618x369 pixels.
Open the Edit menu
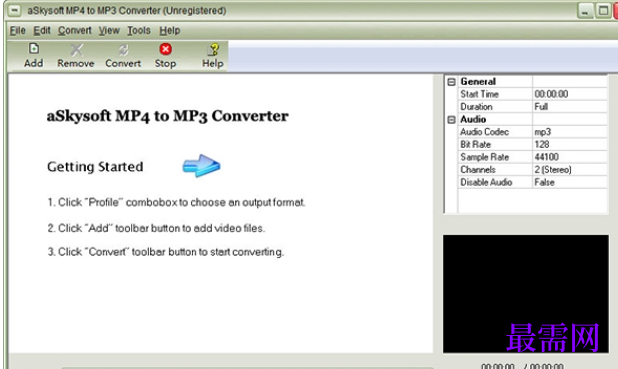(42, 30)
